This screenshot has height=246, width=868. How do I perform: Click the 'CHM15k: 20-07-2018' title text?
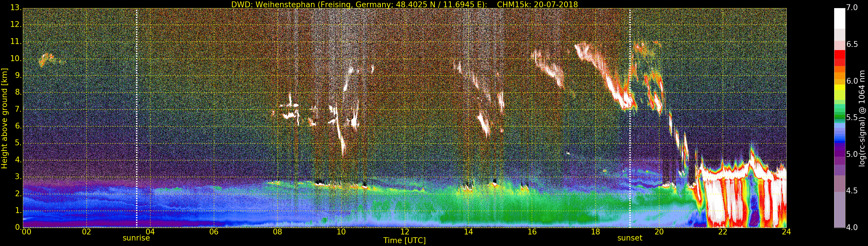[538, 4]
